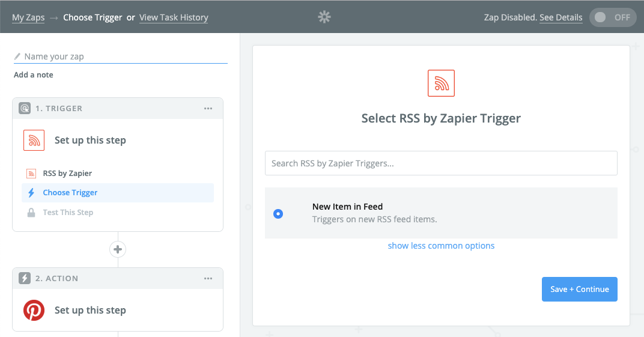
Task: Click the pencil icon beside zap name
Action: [x=17, y=56]
